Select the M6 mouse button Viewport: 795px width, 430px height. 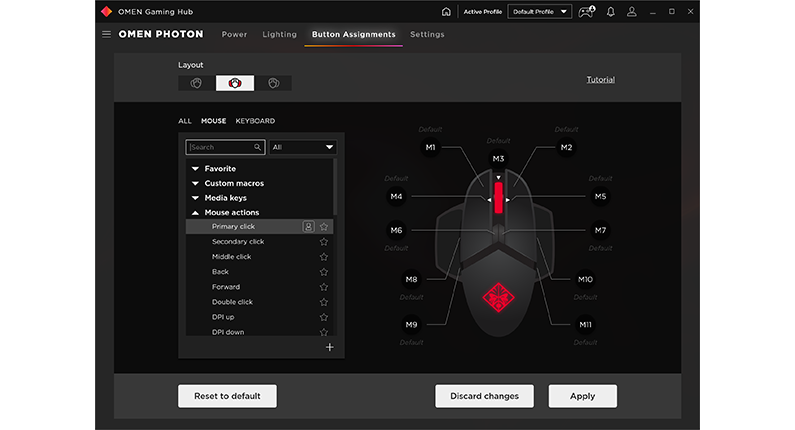(396, 230)
